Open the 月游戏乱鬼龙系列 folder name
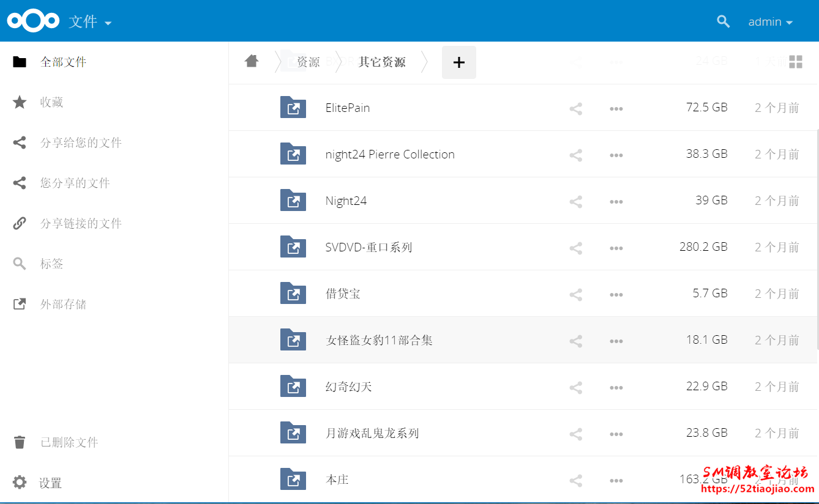This screenshot has width=819, height=504. [372, 433]
